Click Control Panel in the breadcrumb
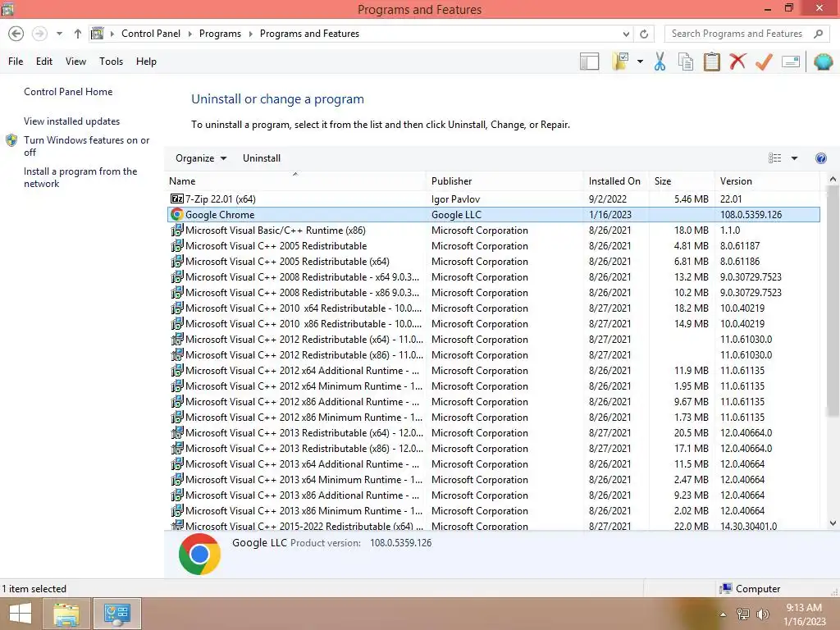The width and height of the screenshot is (840, 630). (x=151, y=34)
